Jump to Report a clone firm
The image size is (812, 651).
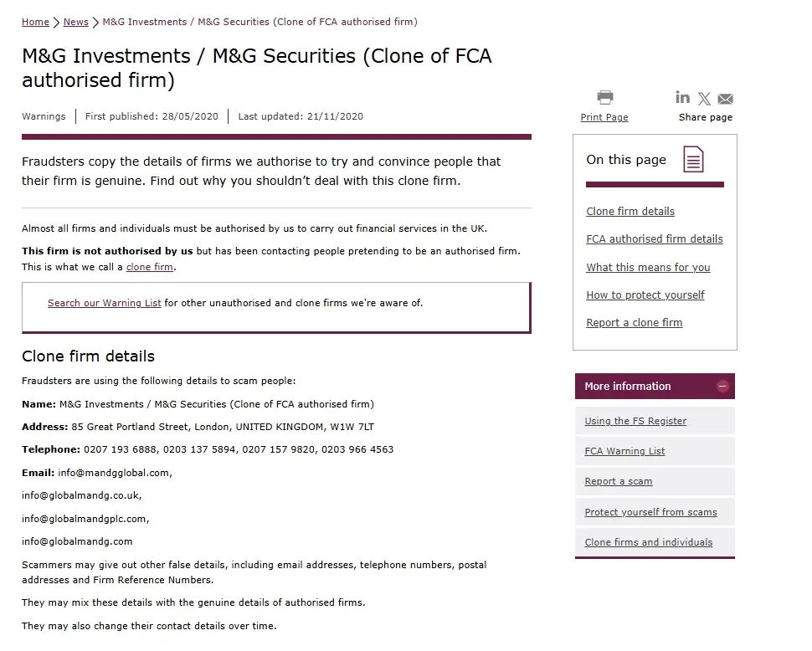(635, 323)
